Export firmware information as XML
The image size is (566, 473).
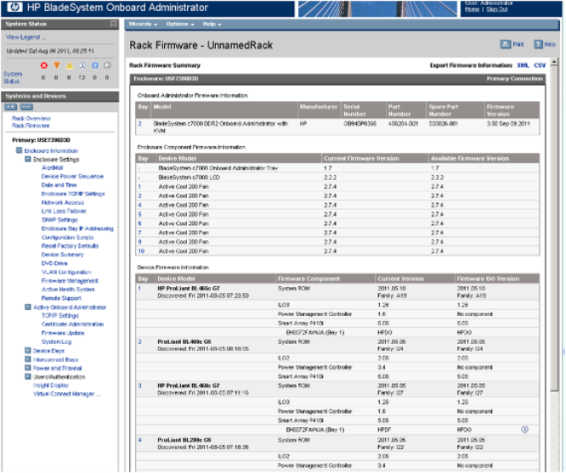point(523,65)
